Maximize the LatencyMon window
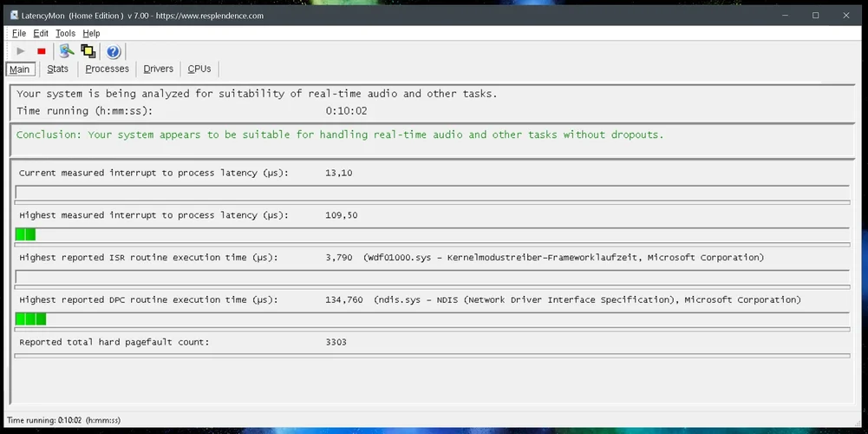The image size is (868, 434). coord(815,16)
